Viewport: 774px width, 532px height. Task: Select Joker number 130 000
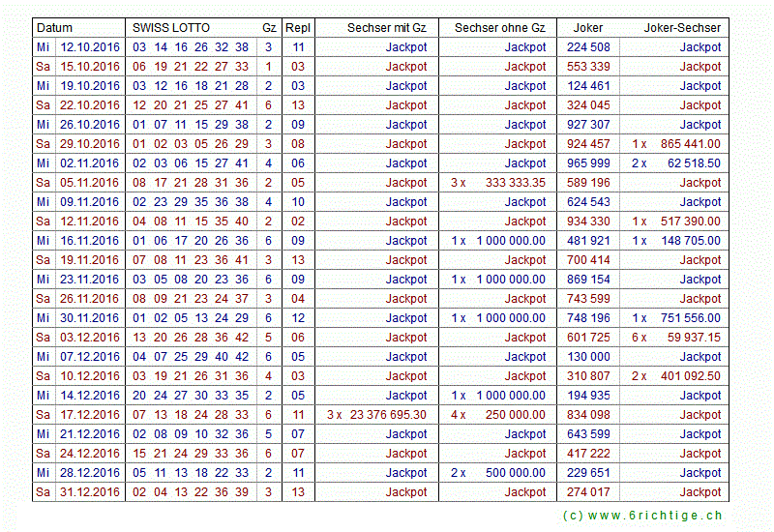588,357
